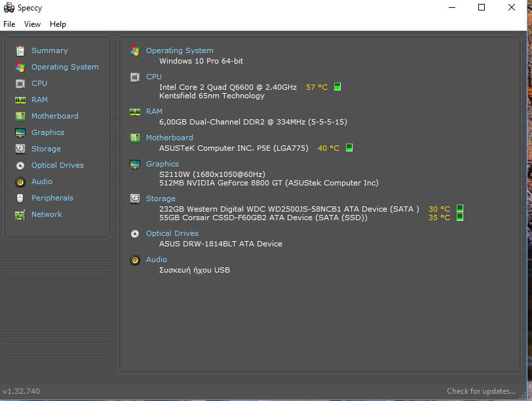Click the Speccy app icon in title bar
This screenshot has height=401, width=532.
(9, 7)
